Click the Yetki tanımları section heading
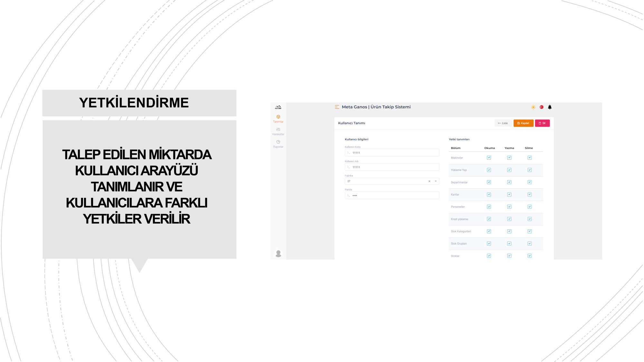 click(459, 139)
